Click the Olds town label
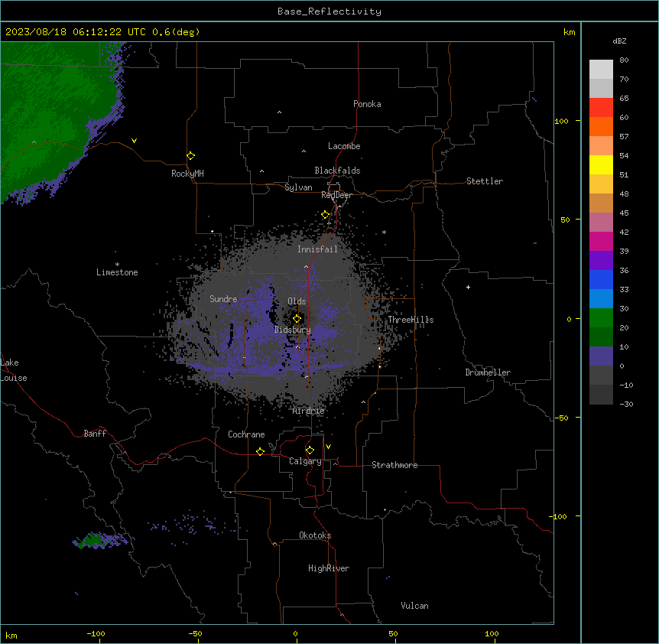The image size is (659, 644). pyautogui.click(x=297, y=301)
